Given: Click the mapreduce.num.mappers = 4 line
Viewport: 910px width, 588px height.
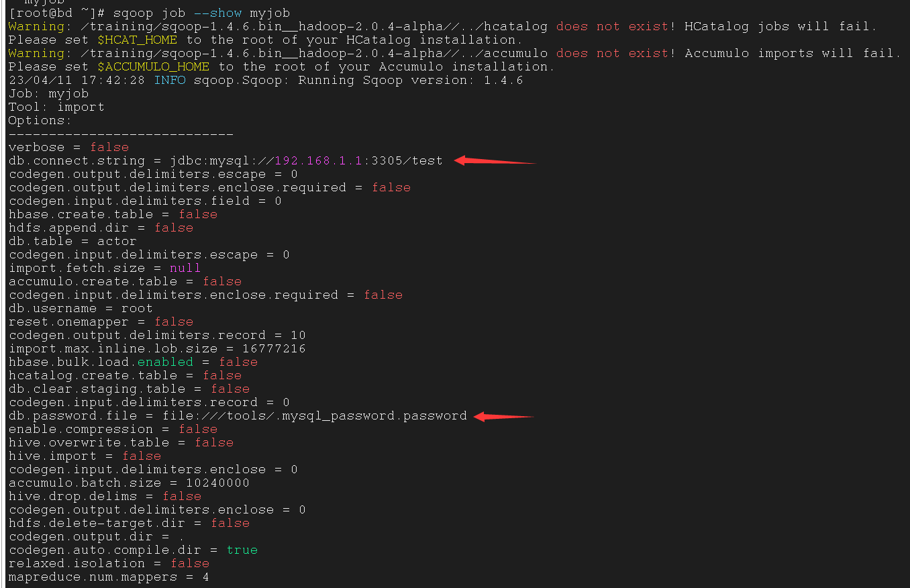Looking at the screenshot, I should 109,577.
